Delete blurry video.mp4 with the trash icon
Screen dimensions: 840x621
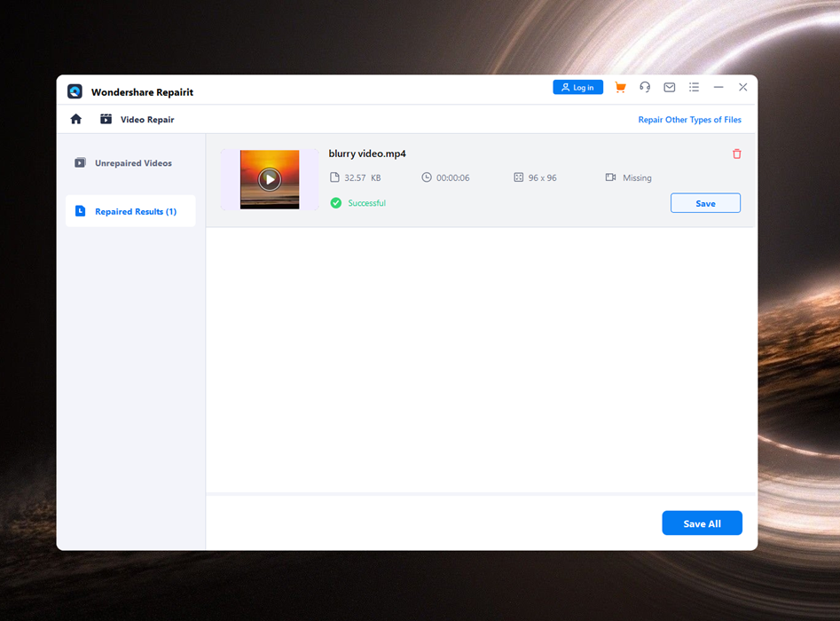pos(737,153)
